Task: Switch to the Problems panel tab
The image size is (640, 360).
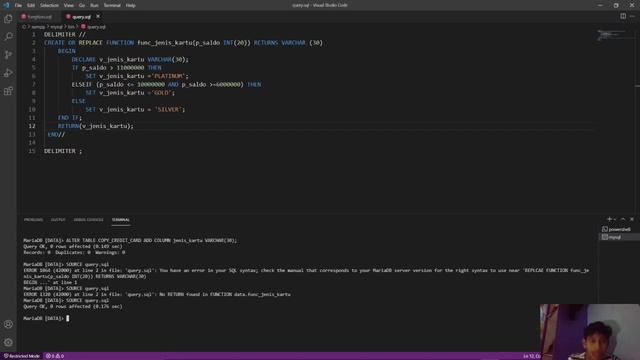Action: pyautogui.click(x=33, y=220)
